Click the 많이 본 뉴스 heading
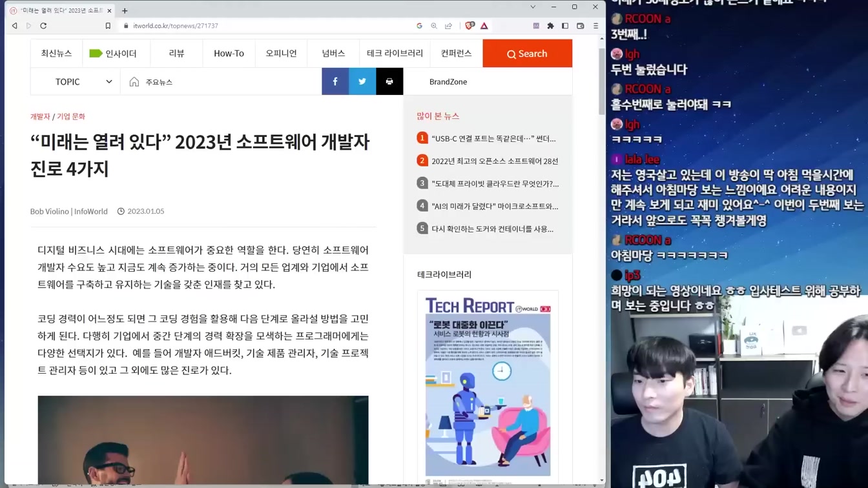Screen dimensions: 868x488 click(438, 116)
